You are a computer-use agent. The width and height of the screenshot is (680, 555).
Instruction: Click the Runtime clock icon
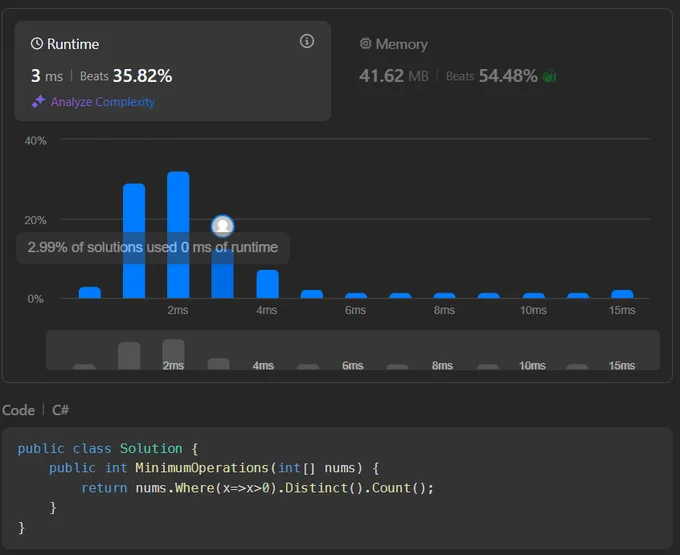37,44
